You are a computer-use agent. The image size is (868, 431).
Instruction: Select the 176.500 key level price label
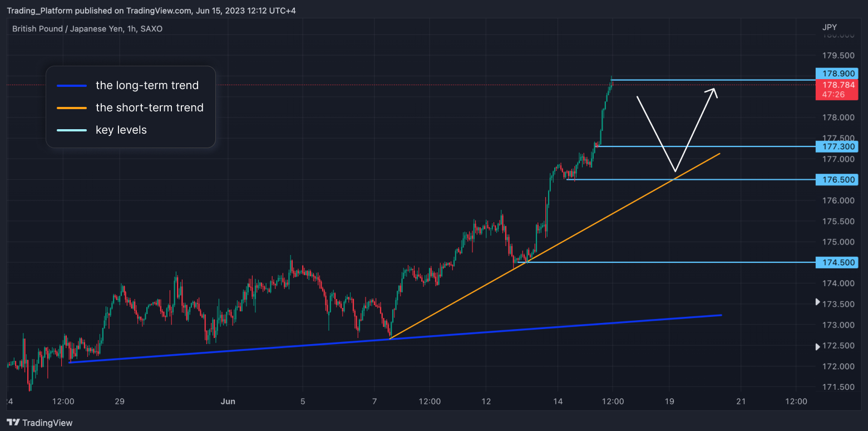point(836,179)
